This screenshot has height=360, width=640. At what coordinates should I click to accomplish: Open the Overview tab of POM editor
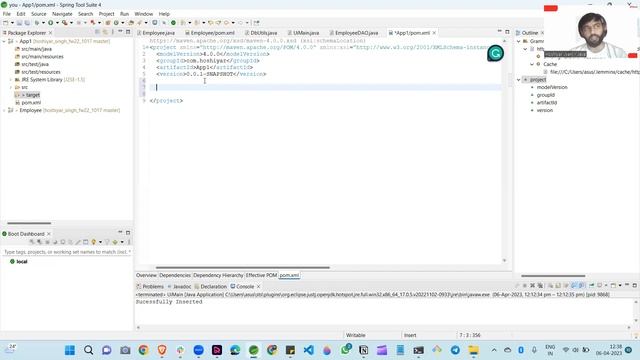click(146, 275)
